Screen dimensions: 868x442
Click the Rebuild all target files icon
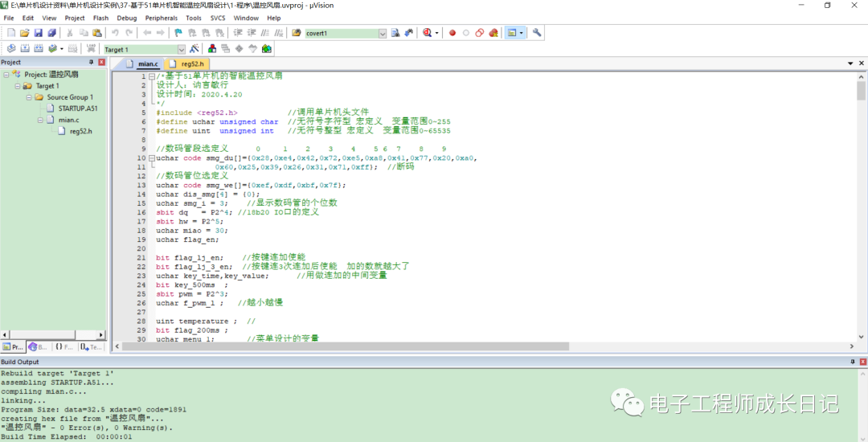[39, 49]
